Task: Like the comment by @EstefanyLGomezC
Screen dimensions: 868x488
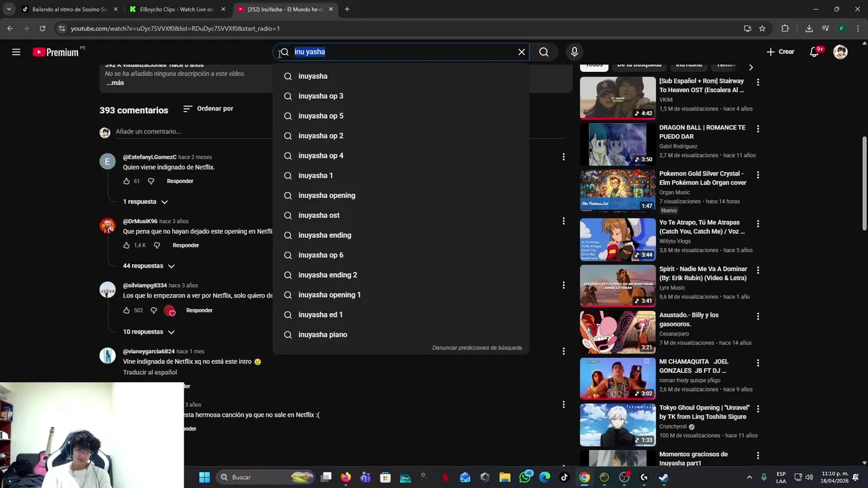Action: [x=126, y=182]
